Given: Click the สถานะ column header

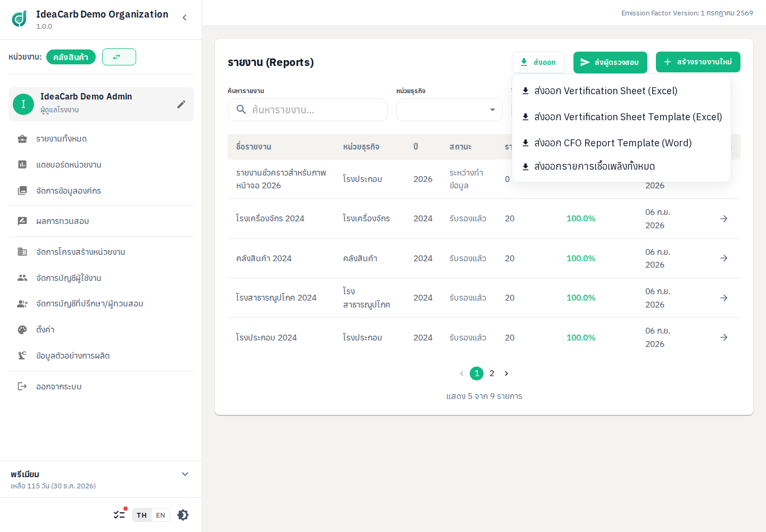Looking at the screenshot, I should coord(461,147).
